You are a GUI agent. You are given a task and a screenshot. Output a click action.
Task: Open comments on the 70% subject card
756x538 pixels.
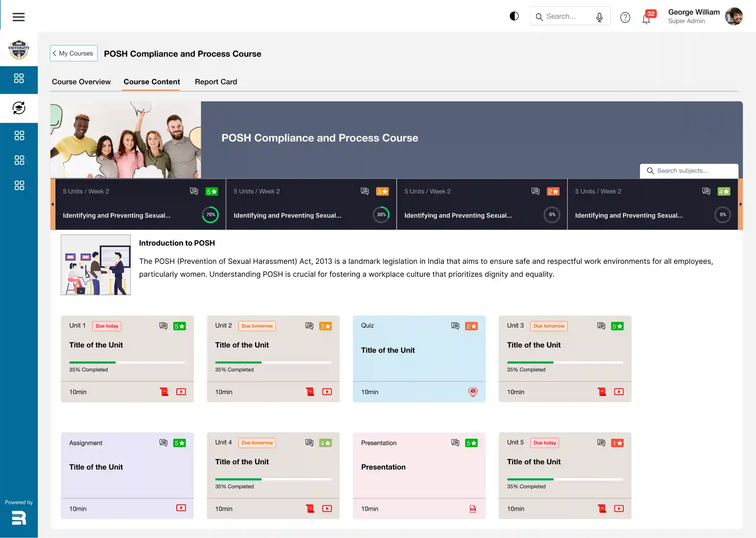(x=194, y=191)
